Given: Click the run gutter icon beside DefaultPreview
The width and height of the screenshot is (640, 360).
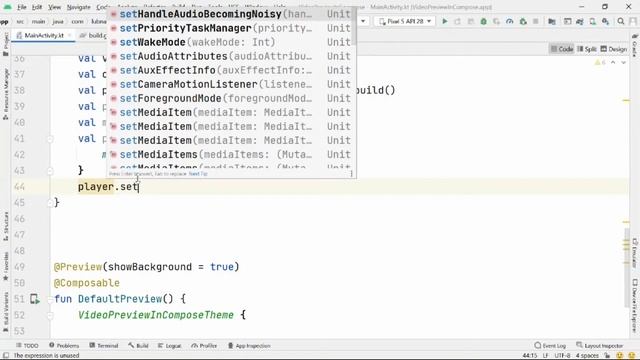Looking at the screenshot, I should pyautogui.click(x=35, y=299).
